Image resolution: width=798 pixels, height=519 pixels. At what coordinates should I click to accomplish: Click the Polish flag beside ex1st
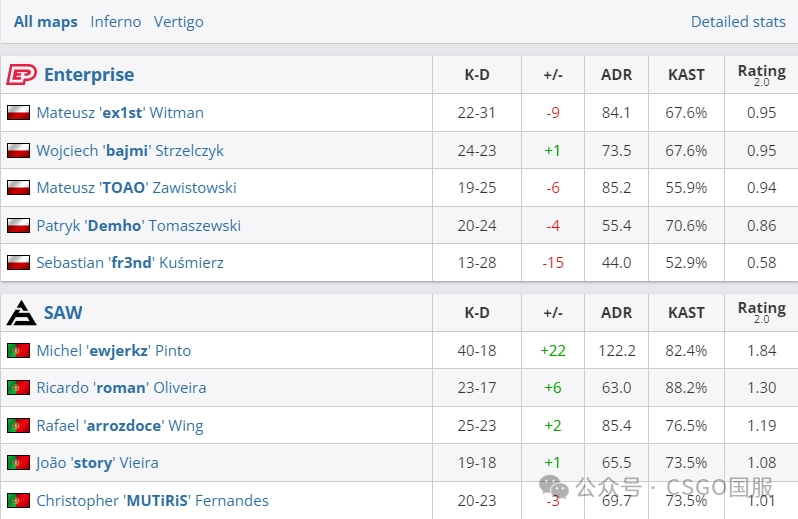click(18, 113)
